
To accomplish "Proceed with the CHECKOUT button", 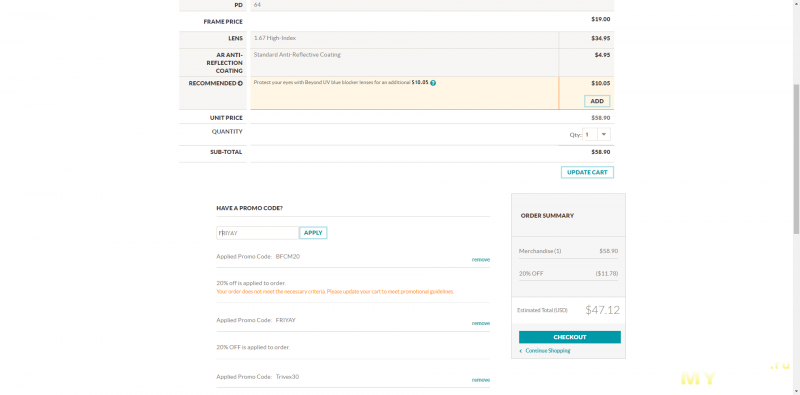I will (570, 337).
